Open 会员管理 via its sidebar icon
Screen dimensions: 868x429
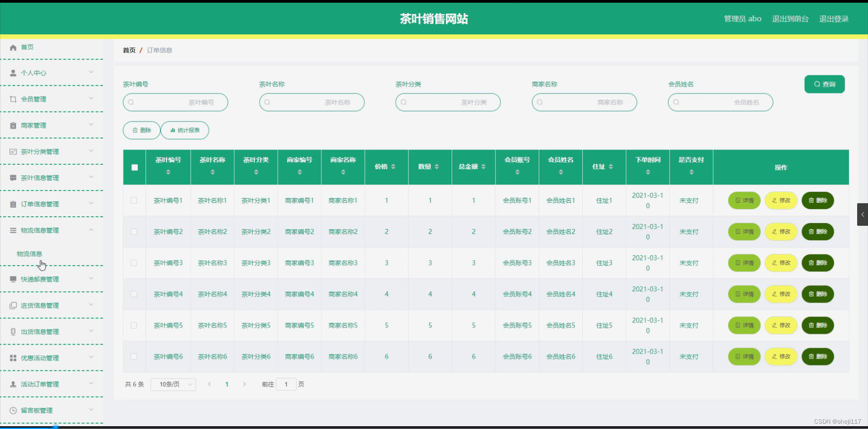point(12,99)
